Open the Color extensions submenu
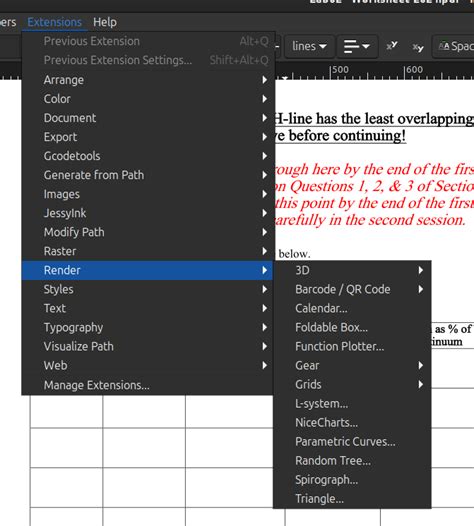 click(148, 99)
